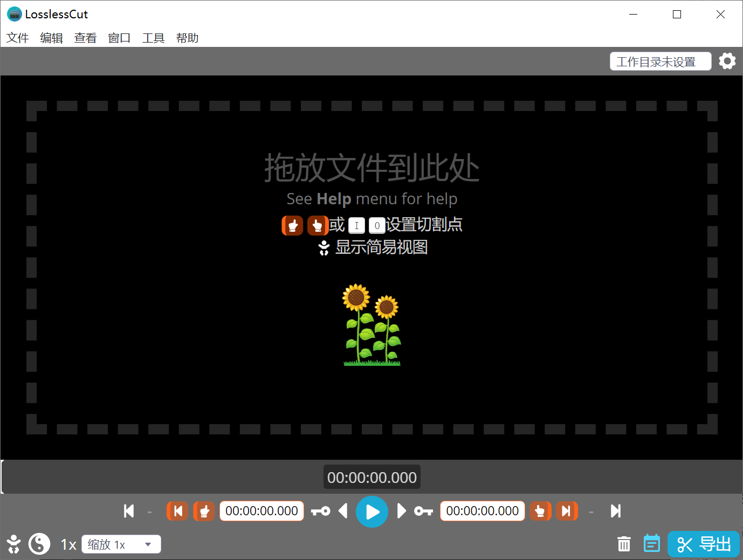743x560 pixels.
Task: Toggle the yin-yang invert segments button
Action: tap(39, 544)
